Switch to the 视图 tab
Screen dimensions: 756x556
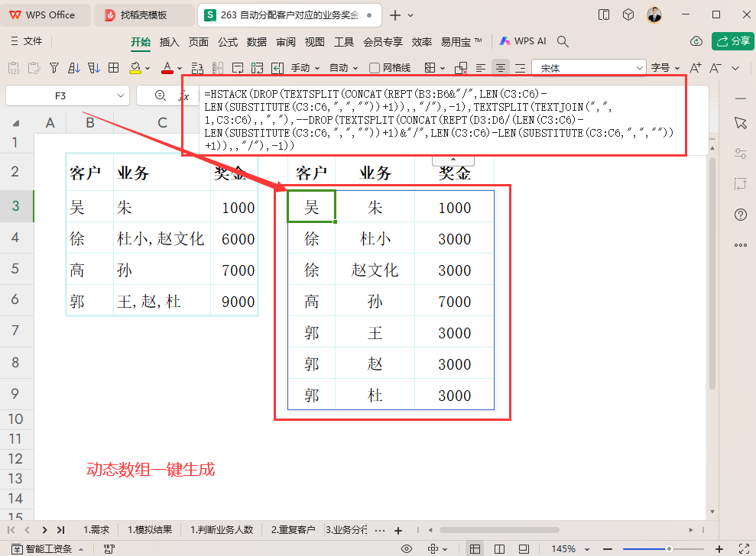pos(315,42)
